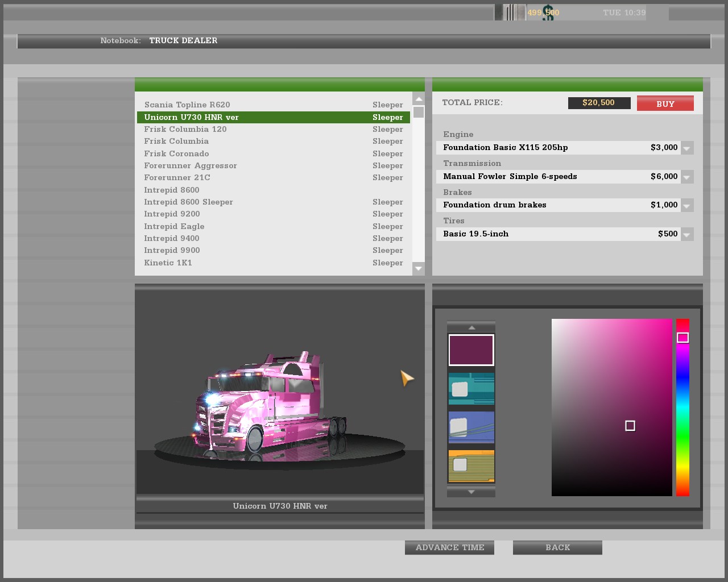Open the Transmission dropdown
This screenshot has height=582, width=728.
click(686, 177)
